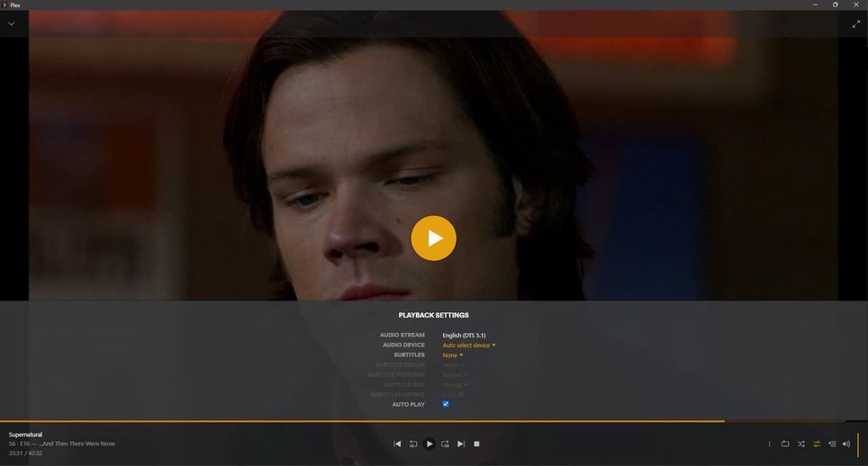Click the orange playback progress bar

[362, 421]
